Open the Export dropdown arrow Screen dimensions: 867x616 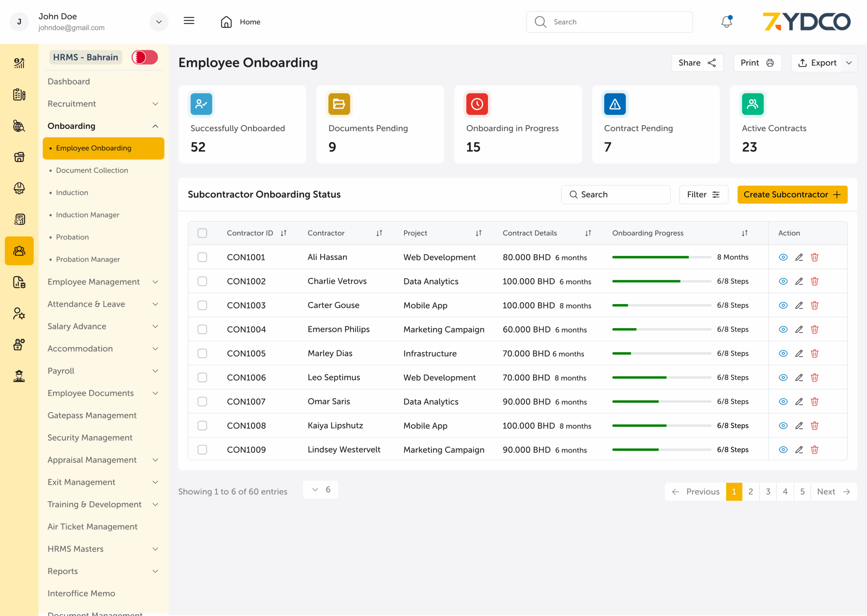coord(849,63)
